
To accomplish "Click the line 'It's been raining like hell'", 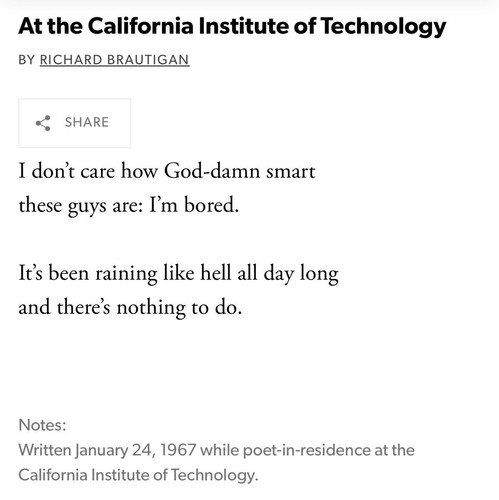I will 178,274.
